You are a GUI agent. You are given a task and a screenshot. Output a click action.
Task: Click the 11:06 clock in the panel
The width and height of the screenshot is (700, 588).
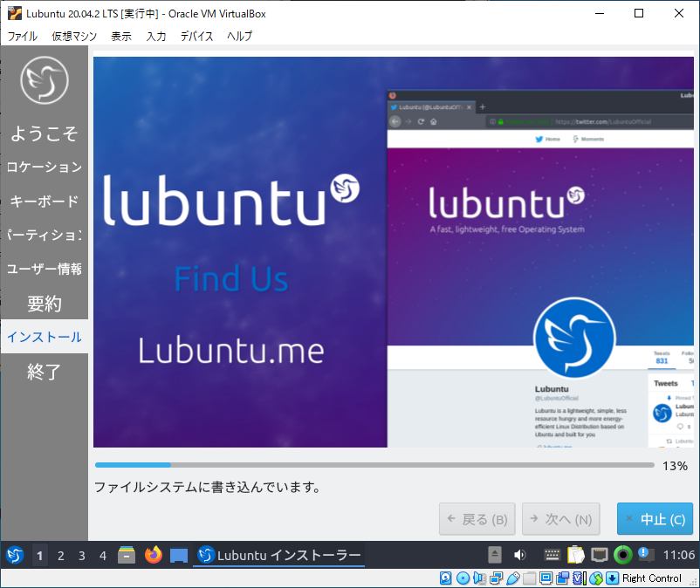[678, 555]
